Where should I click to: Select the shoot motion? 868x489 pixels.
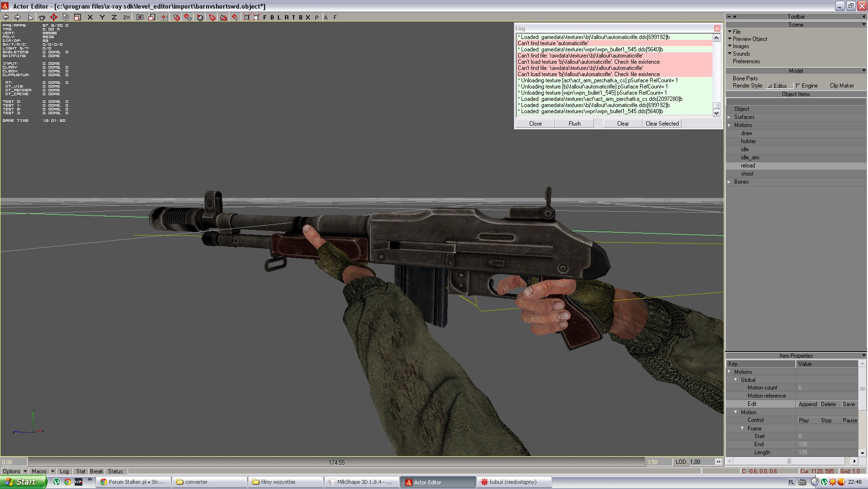click(x=747, y=174)
